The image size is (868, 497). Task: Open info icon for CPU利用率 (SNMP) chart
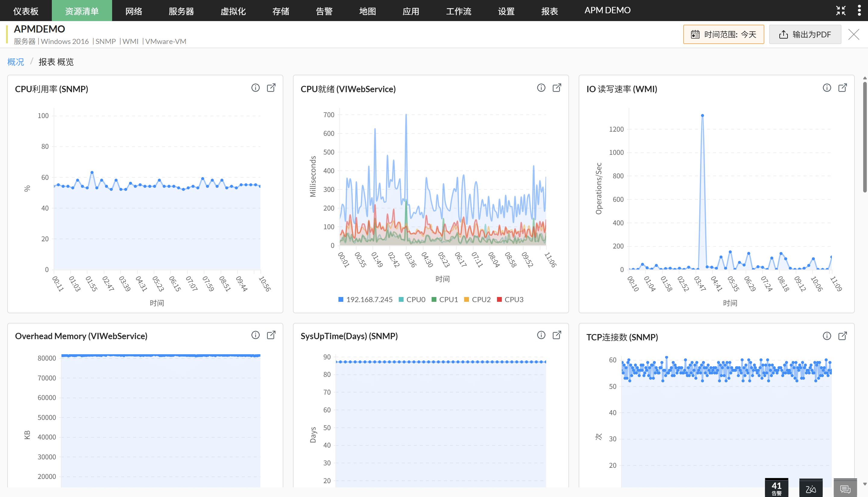[255, 88]
